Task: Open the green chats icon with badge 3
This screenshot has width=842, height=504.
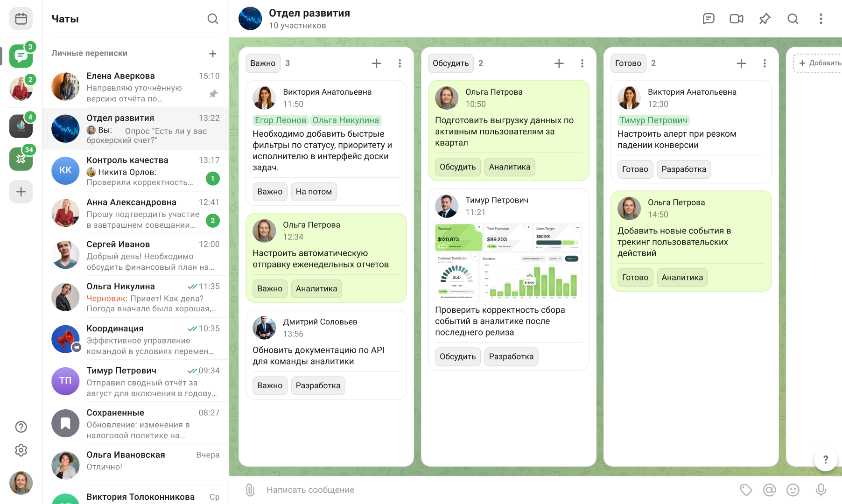Action: pos(21,56)
